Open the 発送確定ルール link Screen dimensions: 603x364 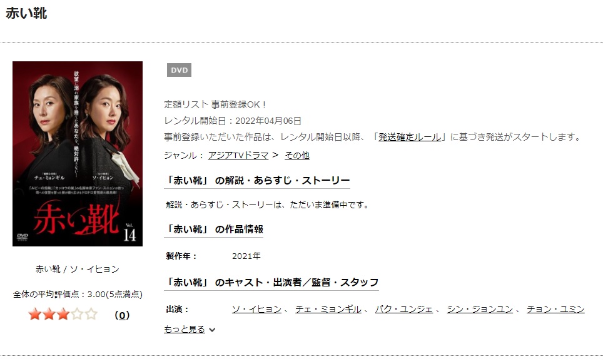(410, 137)
